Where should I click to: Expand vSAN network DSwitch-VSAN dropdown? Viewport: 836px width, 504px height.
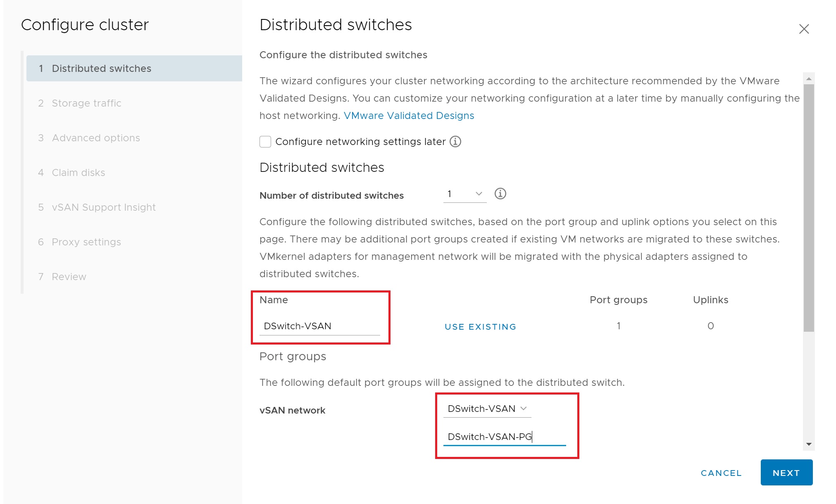coord(487,409)
